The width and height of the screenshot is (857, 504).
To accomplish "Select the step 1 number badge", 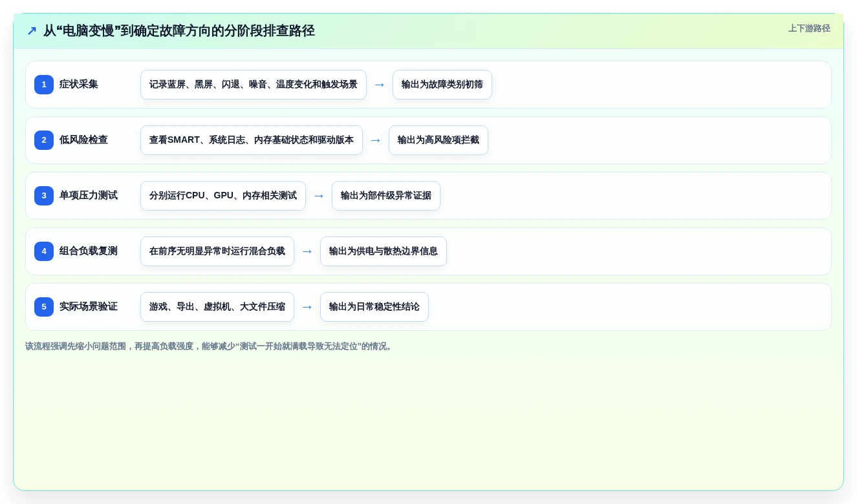I will (x=44, y=85).
